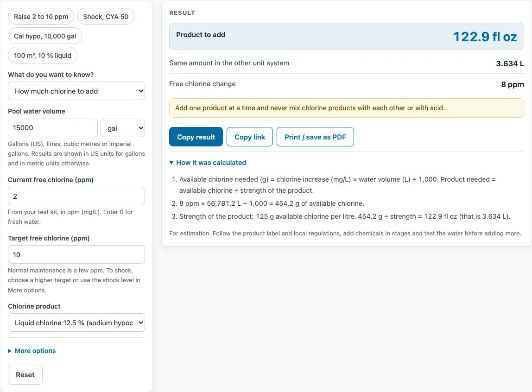Click the 'Target free chlorine (ppm)' label
Viewport: 532px width, 392px height.
pyautogui.click(x=49, y=238)
